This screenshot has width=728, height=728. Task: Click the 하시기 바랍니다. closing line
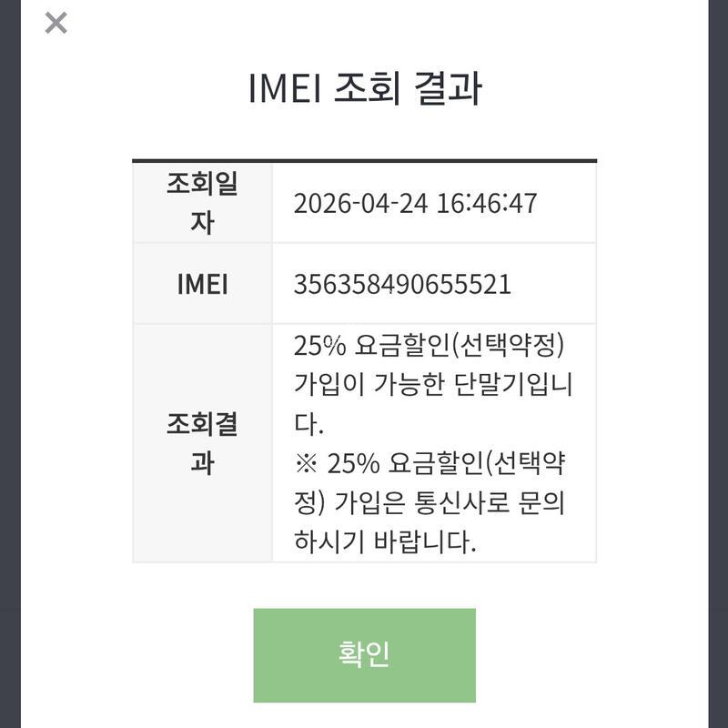(384, 542)
